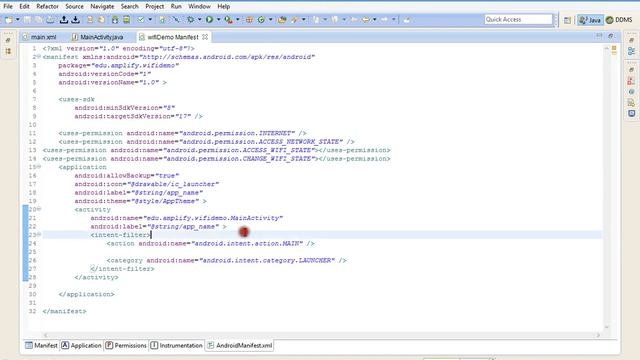Expand the New Java Class dropdown arrow
Viewport: 640px width, 360px height.
pos(270,20)
